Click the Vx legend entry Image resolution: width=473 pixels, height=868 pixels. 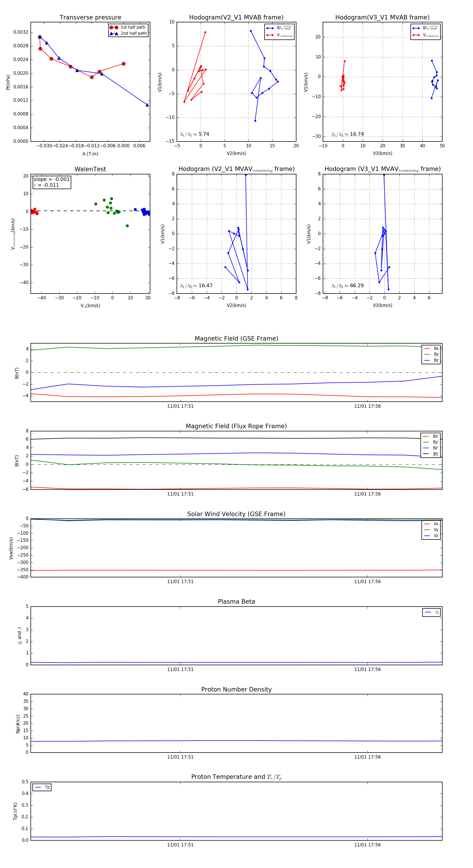coord(431,524)
